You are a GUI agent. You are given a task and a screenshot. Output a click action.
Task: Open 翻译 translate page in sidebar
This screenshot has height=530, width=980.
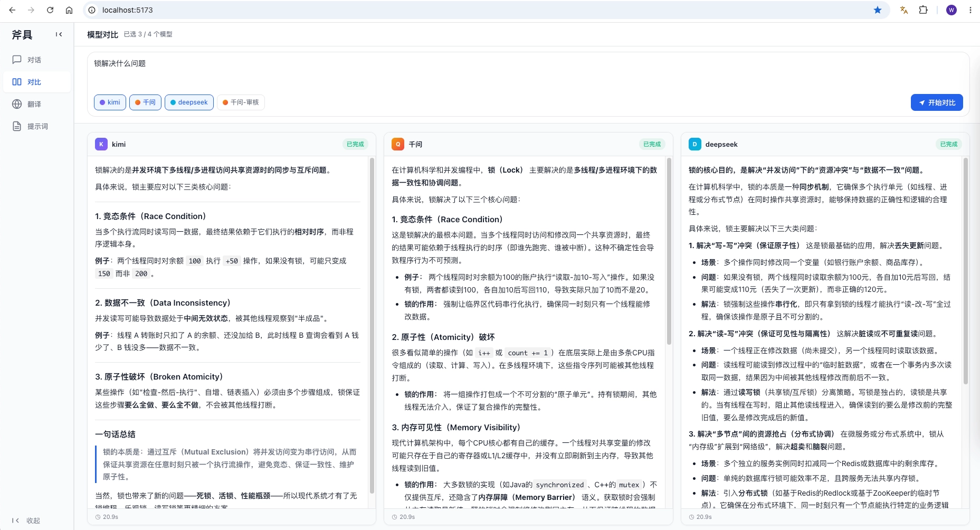click(x=36, y=104)
